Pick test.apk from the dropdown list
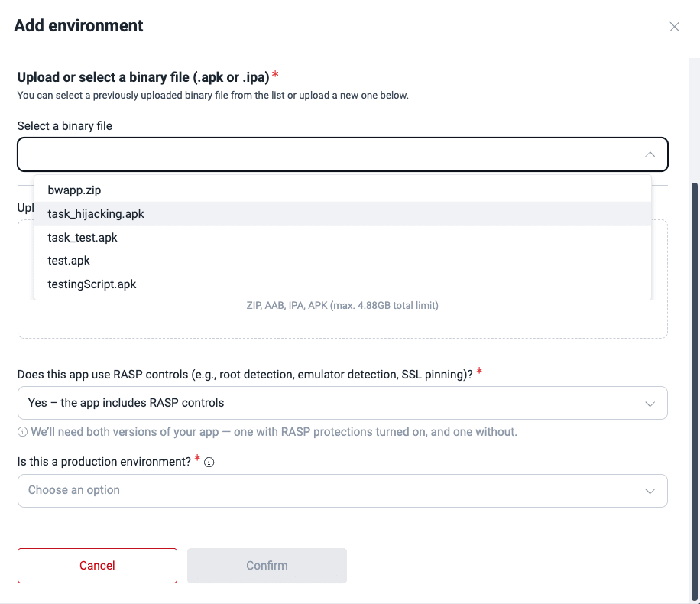Screen dimensions: 700x604 tap(69, 261)
